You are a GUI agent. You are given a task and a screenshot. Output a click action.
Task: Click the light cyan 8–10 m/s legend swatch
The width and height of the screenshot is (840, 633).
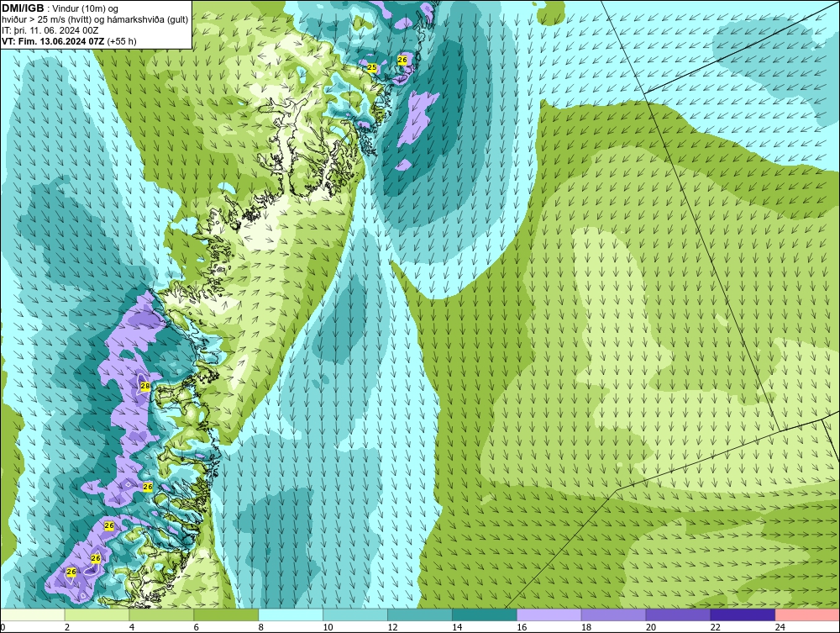[291, 615]
